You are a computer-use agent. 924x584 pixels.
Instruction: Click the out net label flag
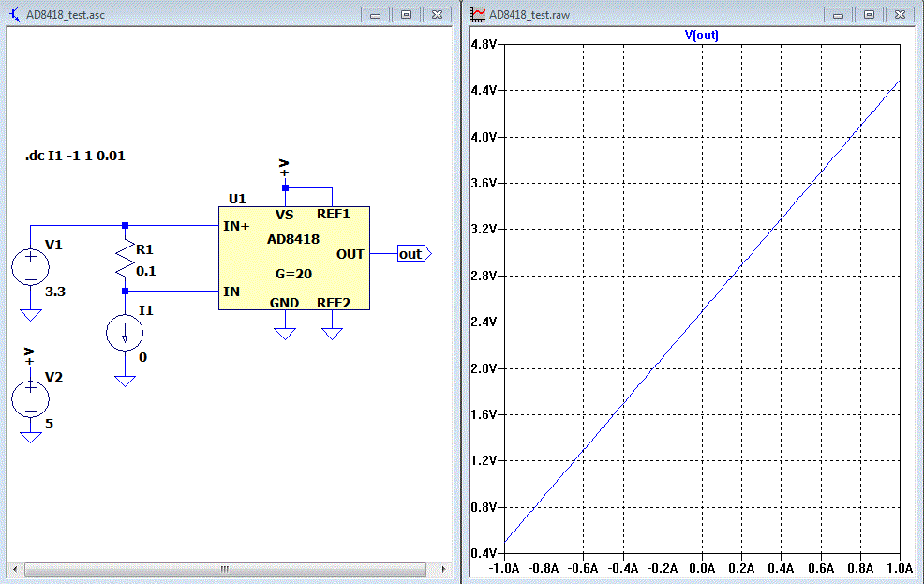[x=414, y=254]
